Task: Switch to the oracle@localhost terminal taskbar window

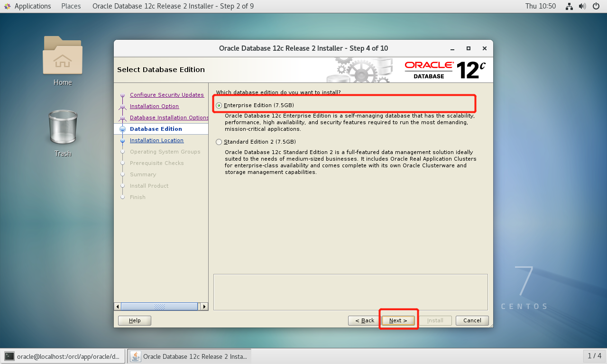Action: [x=64, y=356]
